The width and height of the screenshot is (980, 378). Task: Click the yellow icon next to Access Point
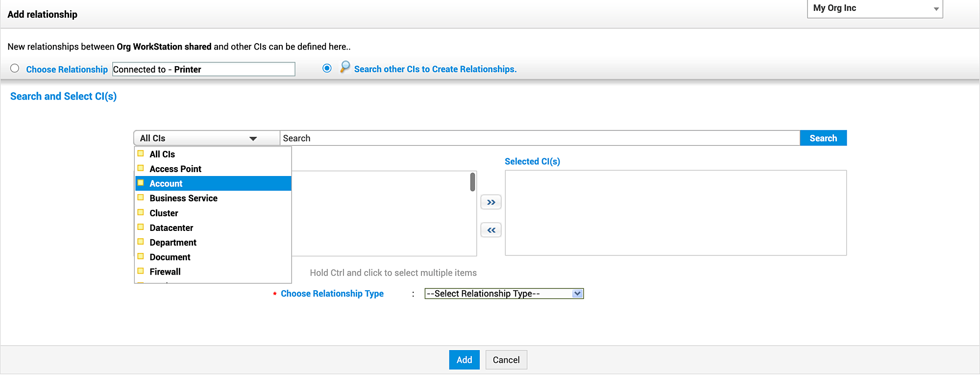[x=141, y=168]
